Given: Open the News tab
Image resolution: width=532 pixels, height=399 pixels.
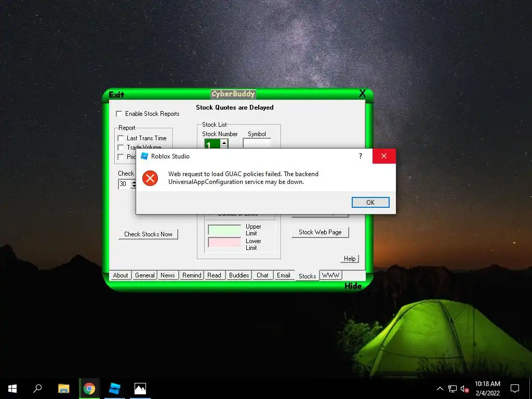Looking at the screenshot, I should click(168, 275).
